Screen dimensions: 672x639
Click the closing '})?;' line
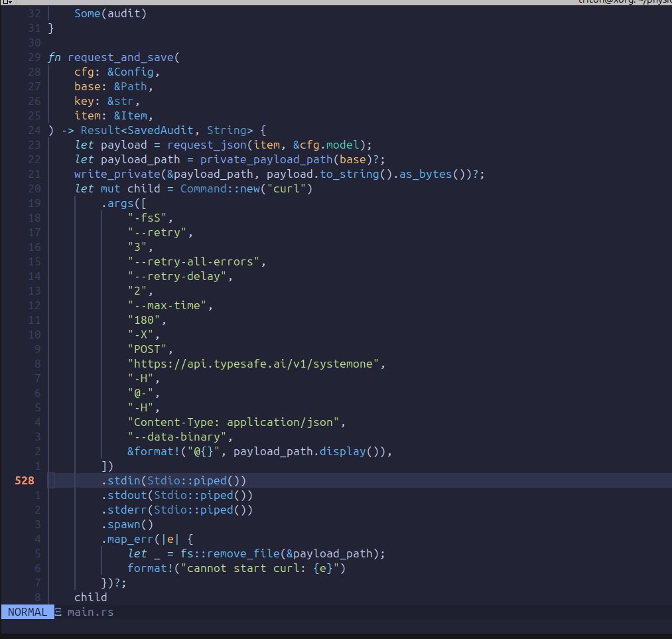coord(113,583)
